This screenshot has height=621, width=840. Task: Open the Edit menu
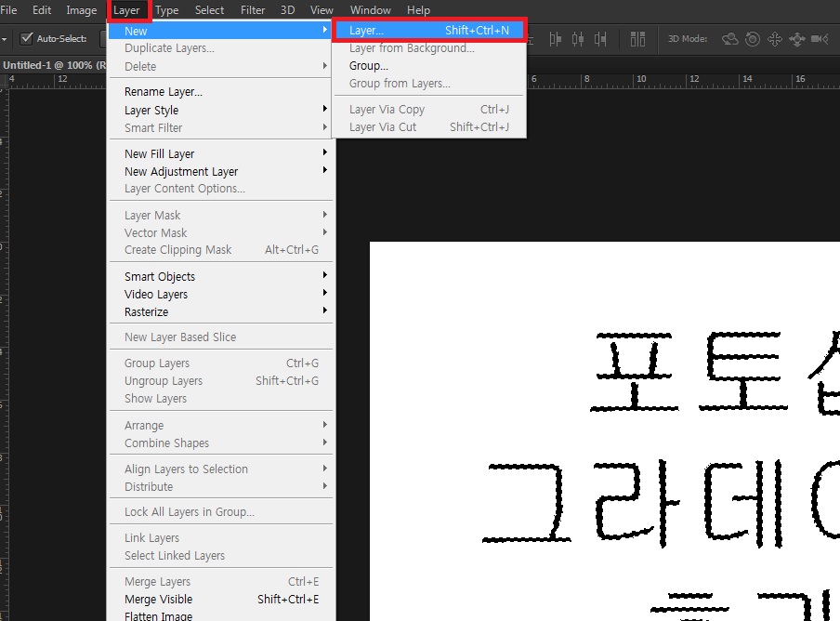(x=42, y=10)
